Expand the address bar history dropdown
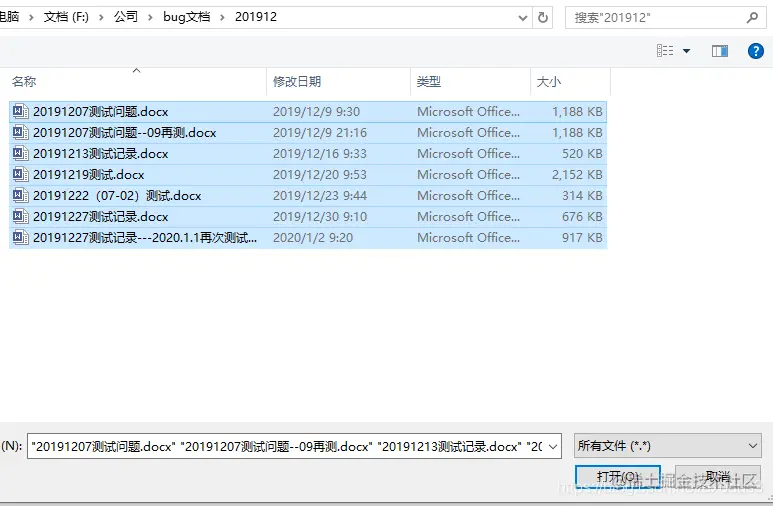The image size is (773, 506). pyautogui.click(x=523, y=18)
